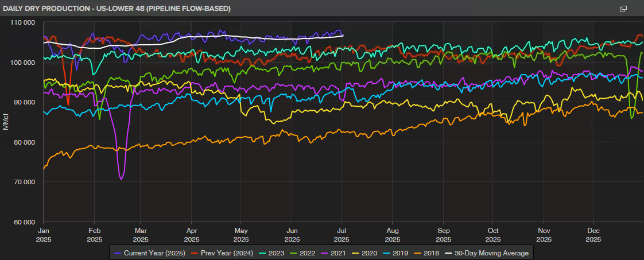Image resolution: width=644 pixels, height=260 pixels.
Task: Click the Jul 2025 x-axis label
Action: (342, 235)
